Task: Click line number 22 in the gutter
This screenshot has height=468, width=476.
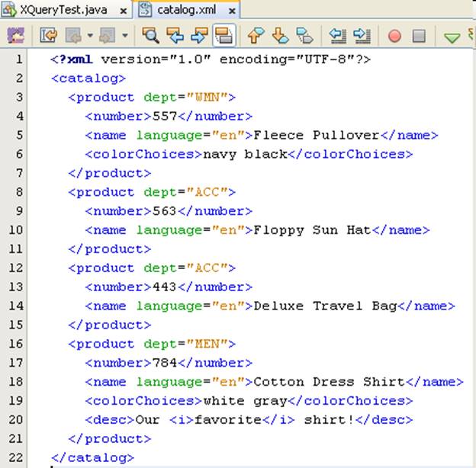Action: point(16,457)
